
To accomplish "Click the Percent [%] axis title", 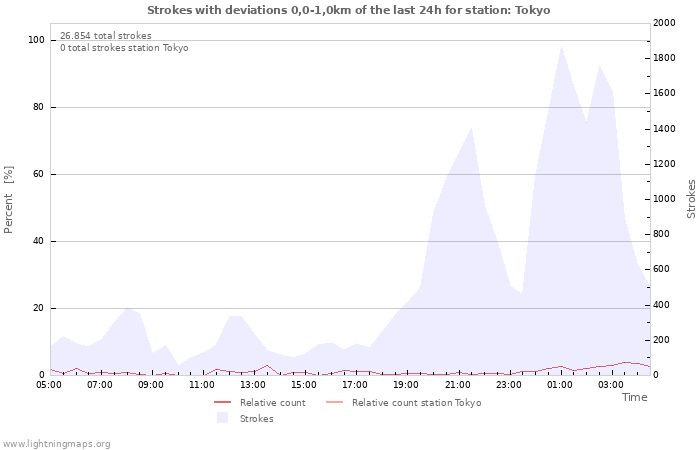I will coord(8,200).
